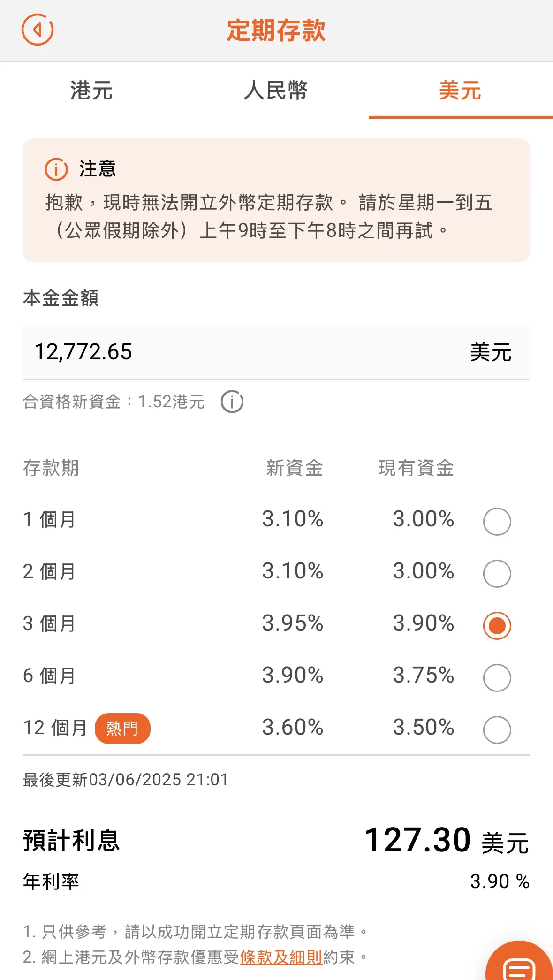Tap the 熱門 badge on 12 個月
Image resolution: width=553 pixels, height=980 pixels.
(122, 729)
